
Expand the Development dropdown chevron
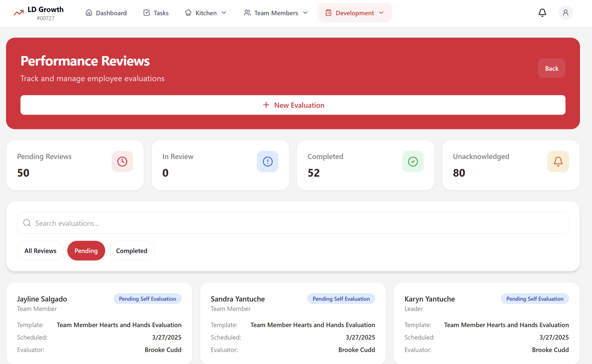coord(381,13)
